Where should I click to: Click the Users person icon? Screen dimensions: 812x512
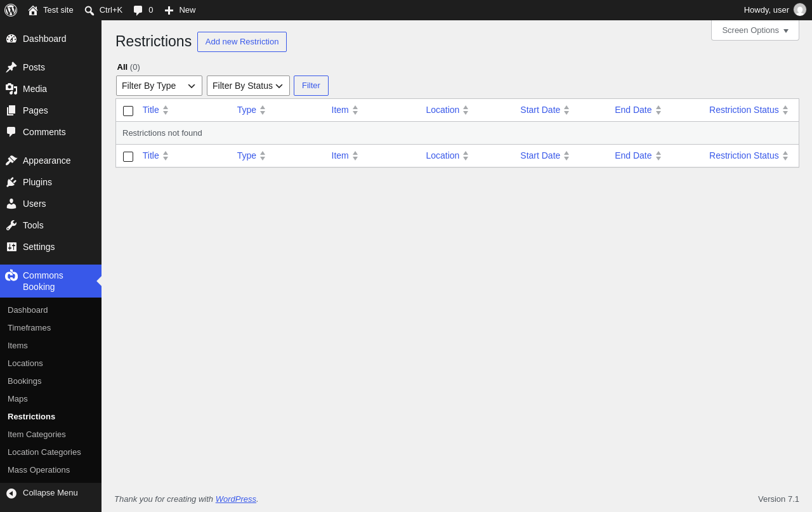point(11,204)
